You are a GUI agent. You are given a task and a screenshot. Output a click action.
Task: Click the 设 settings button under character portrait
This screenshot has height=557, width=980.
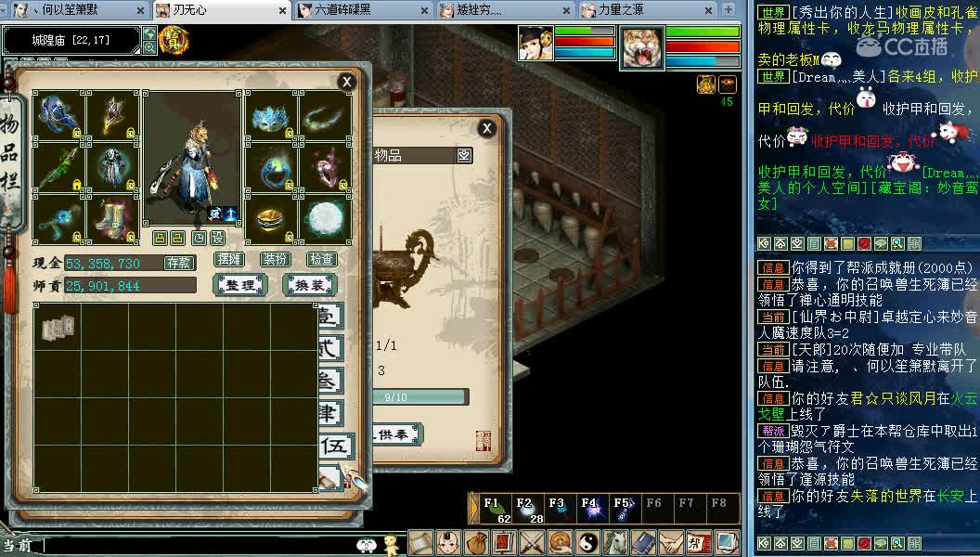[217, 239]
